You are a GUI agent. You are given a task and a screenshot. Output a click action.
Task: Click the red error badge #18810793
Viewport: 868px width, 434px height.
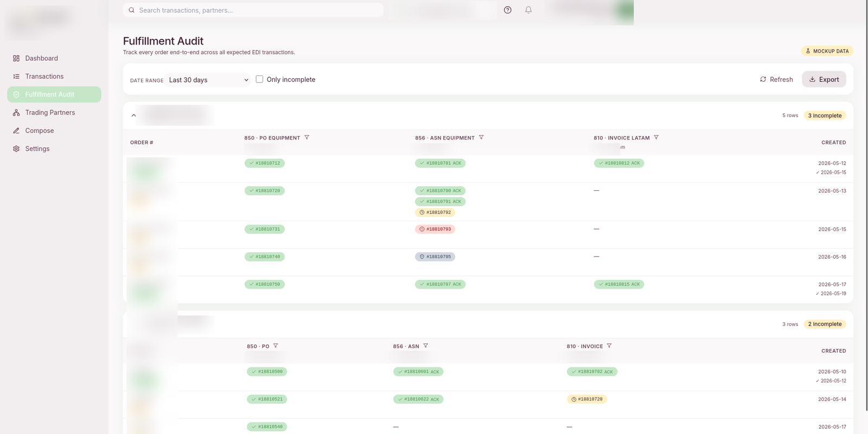[435, 229]
